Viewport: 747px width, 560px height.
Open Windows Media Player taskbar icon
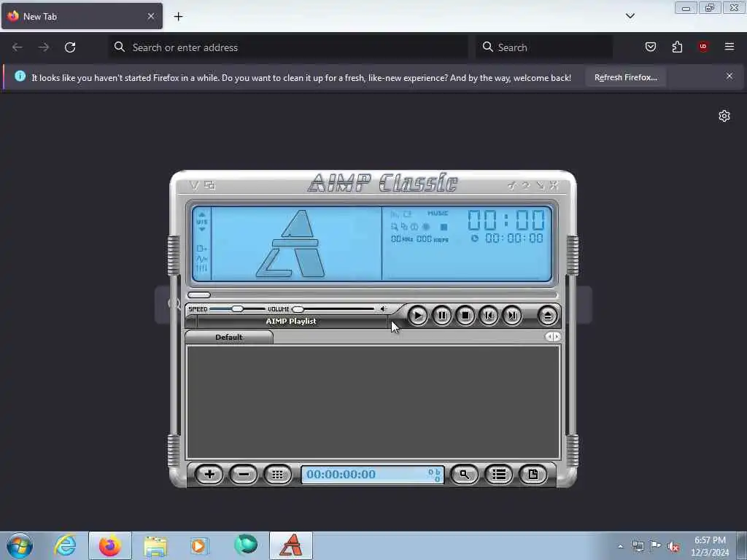(199, 545)
